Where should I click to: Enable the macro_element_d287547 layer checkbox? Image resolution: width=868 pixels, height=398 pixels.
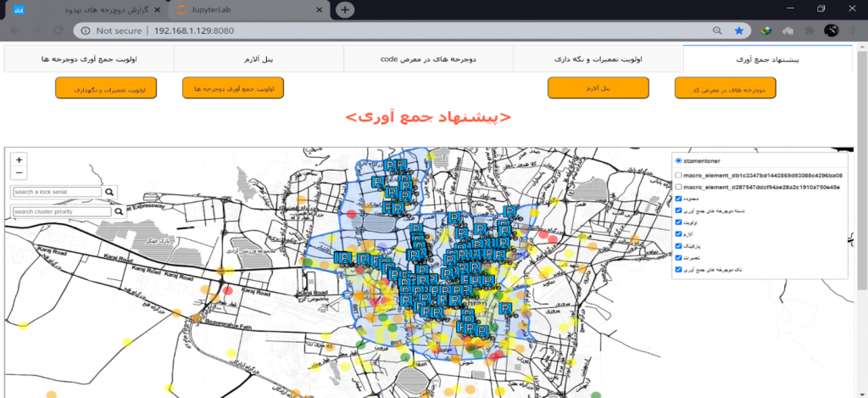(678, 188)
